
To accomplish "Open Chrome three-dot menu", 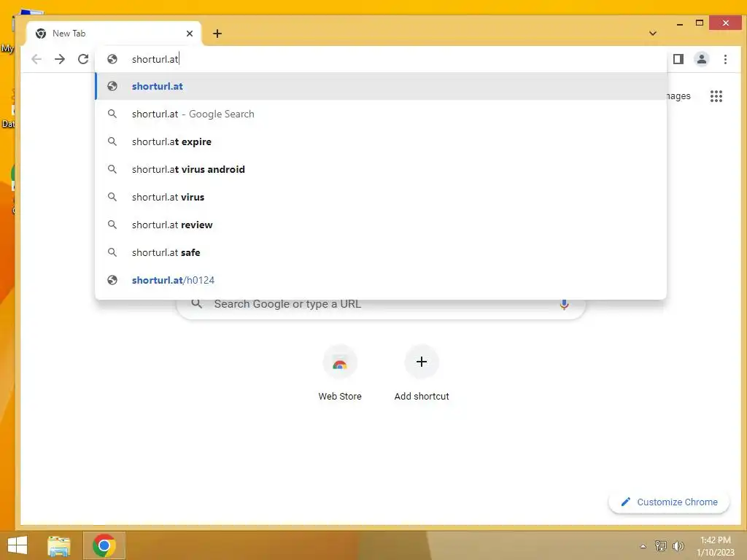I will click(x=725, y=59).
